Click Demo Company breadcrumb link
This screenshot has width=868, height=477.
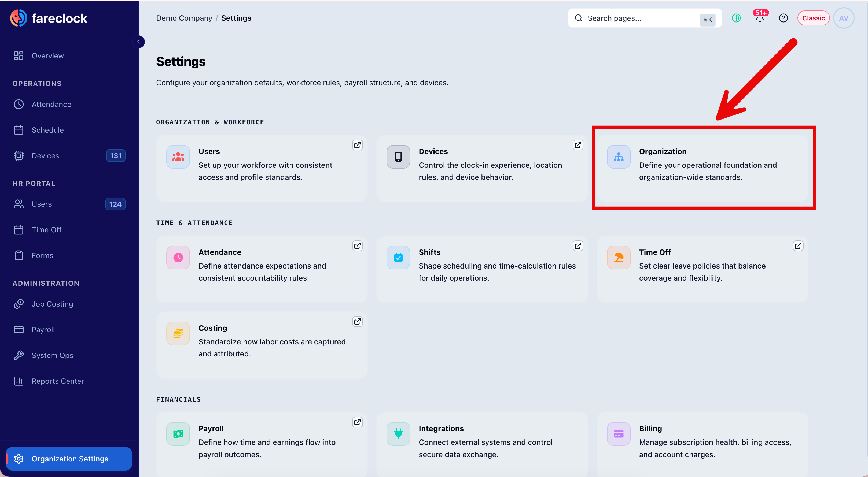(184, 18)
